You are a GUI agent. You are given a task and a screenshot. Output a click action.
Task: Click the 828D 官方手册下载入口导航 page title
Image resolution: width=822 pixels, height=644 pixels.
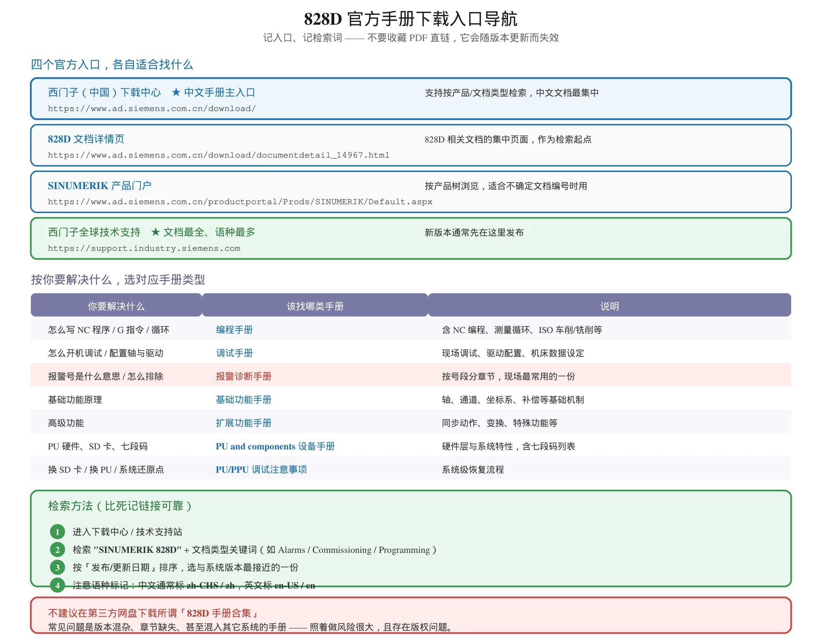pos(411,18)
